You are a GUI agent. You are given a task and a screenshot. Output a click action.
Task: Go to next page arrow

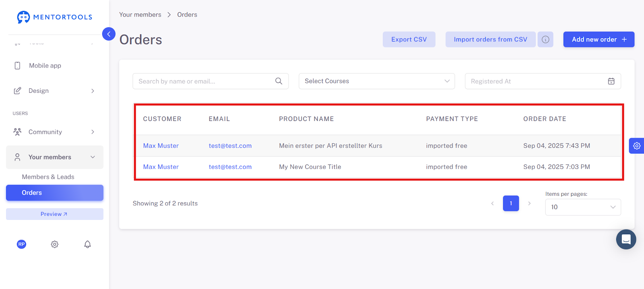point(529,203)
